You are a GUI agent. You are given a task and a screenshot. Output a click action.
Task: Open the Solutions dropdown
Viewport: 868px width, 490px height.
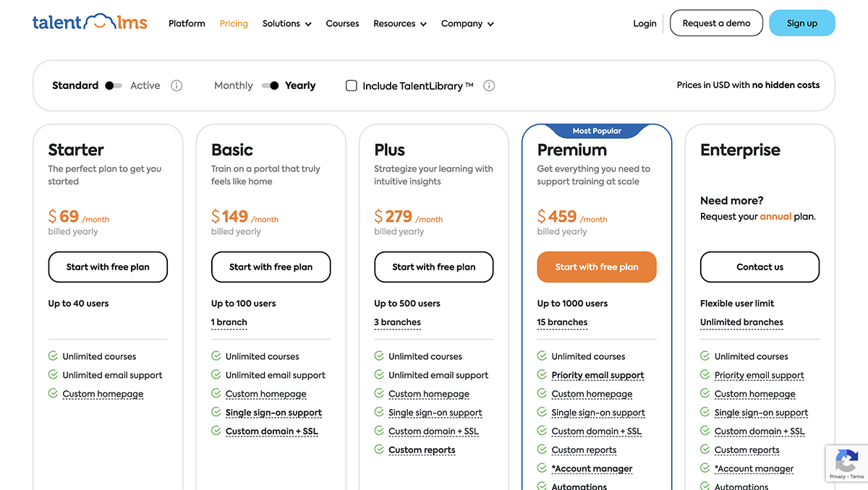[x=286, y=23]
